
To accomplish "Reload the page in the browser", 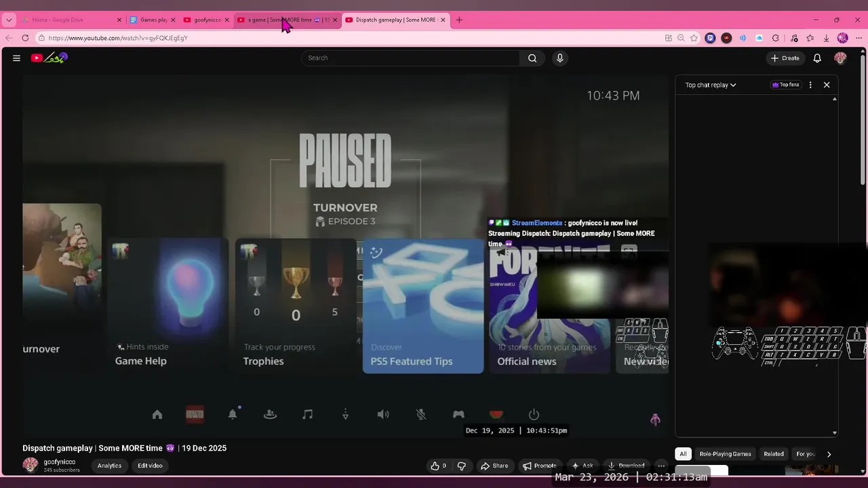I will pyautogui.click(x=25, y=38).
